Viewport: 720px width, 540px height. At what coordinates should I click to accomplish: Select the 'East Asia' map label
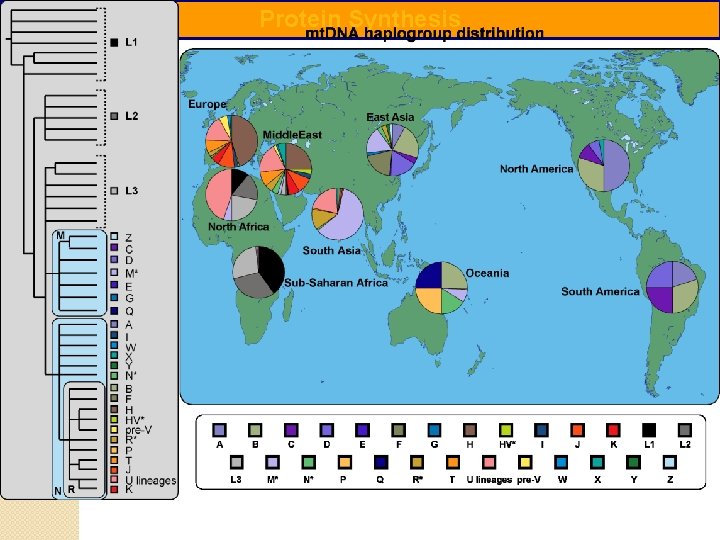[390, 117]
